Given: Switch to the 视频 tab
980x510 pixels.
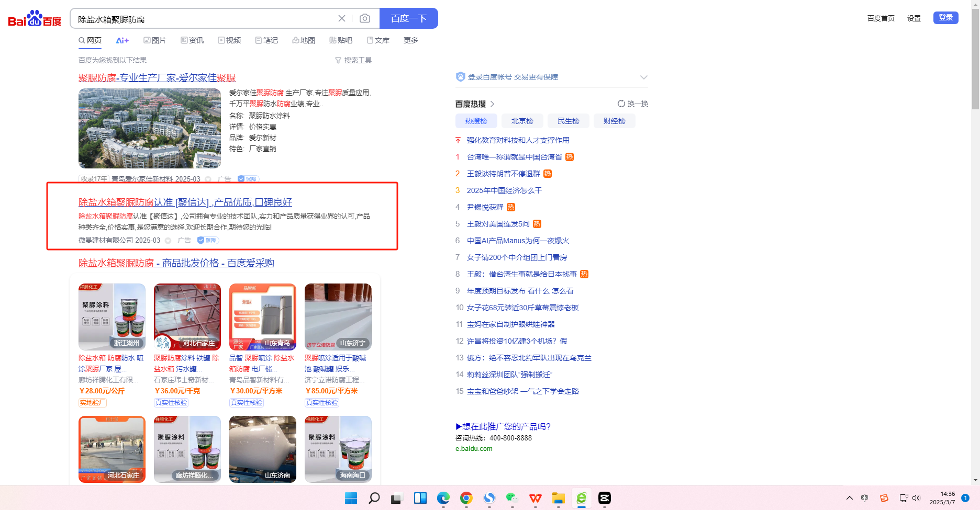Looking at the screenshot, I should coord(229,40).
